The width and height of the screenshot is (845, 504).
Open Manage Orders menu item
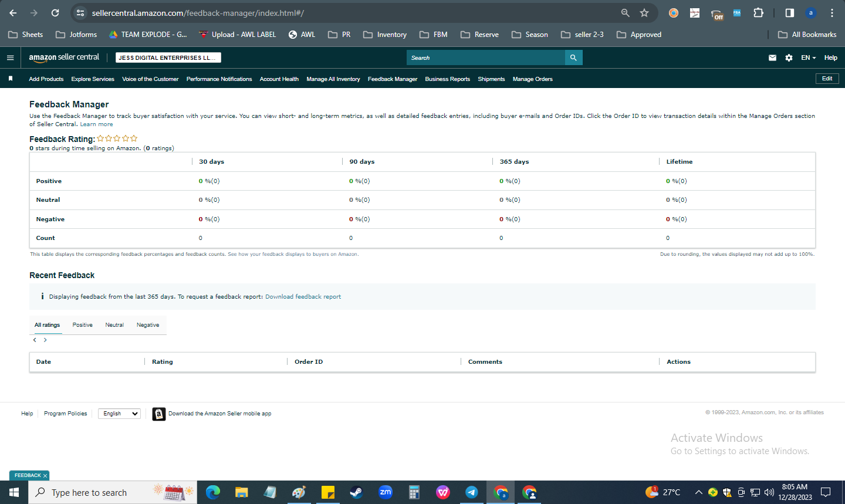pyautogui.click(x=533, y=79)
